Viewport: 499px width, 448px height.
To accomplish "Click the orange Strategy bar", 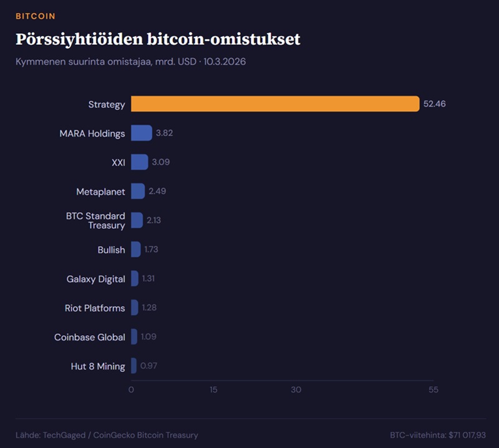I will [274, 104].
